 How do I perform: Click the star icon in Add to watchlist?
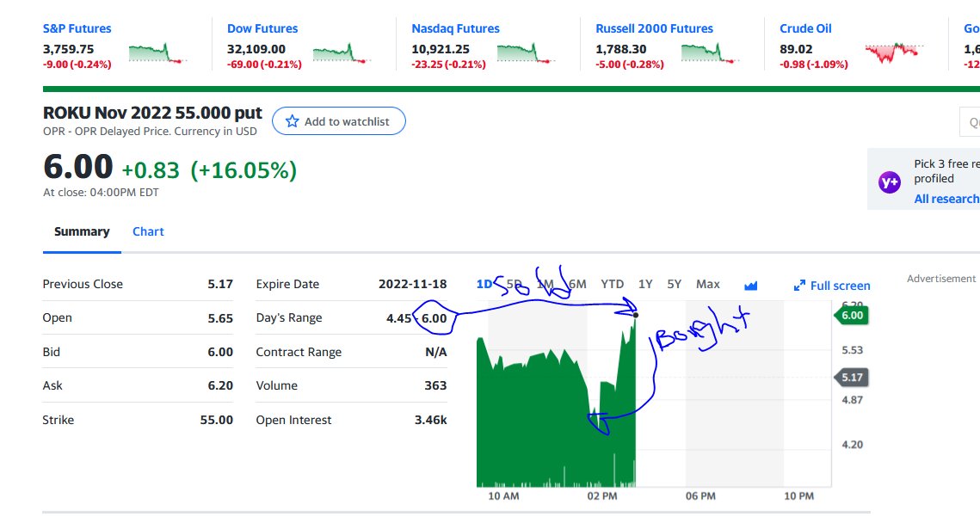tap(292, 121)
